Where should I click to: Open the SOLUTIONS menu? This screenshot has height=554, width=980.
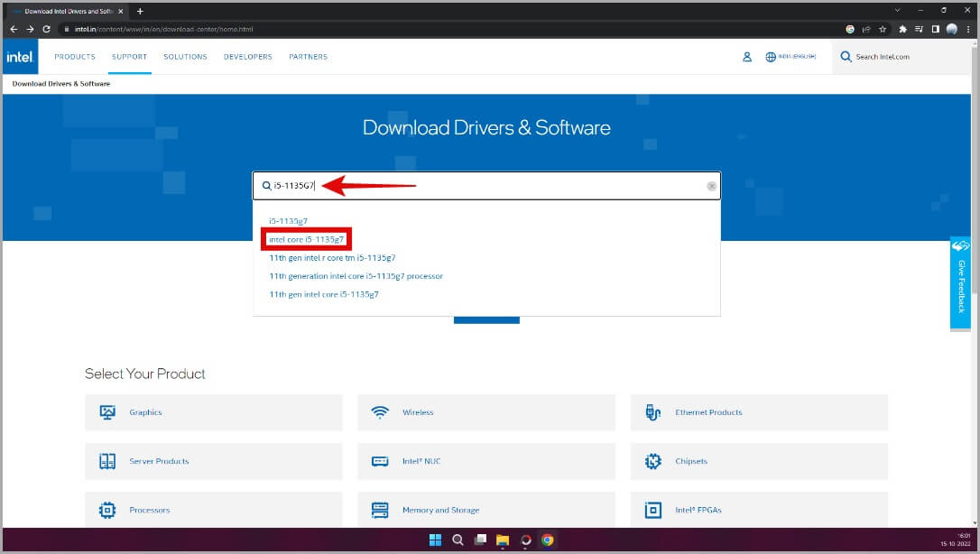186,57
